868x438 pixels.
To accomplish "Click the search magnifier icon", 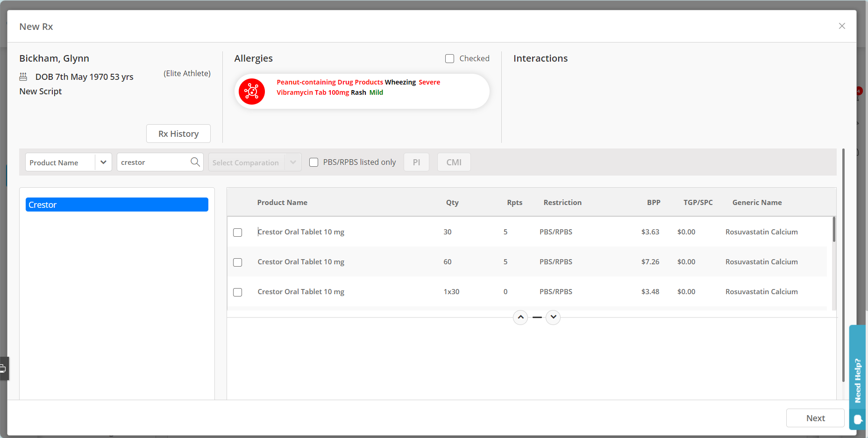I will [195, 162].
